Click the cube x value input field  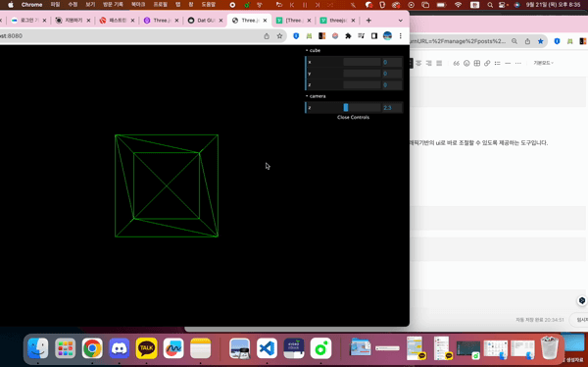click(392, 62)
